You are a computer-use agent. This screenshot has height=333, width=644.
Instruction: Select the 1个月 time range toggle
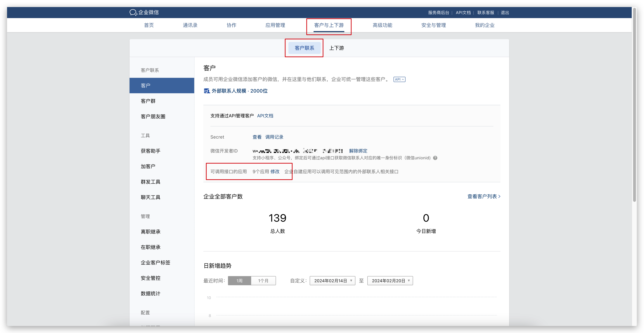coord(263,280)
